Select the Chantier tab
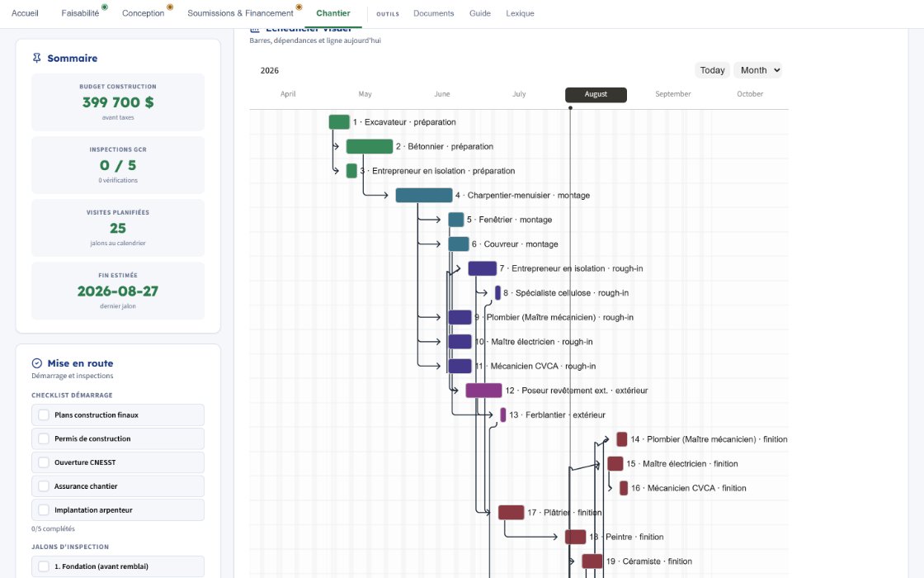The image size is (924, 578). pos(333,13)
